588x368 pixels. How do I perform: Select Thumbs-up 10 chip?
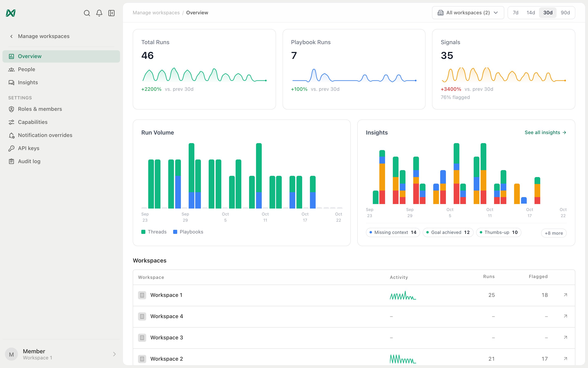point(499,232)
